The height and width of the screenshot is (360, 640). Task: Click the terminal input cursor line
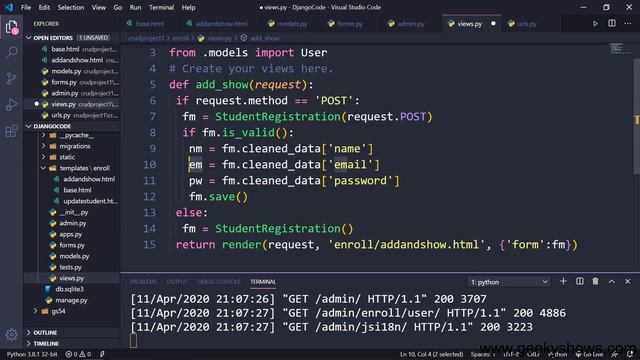133,340
